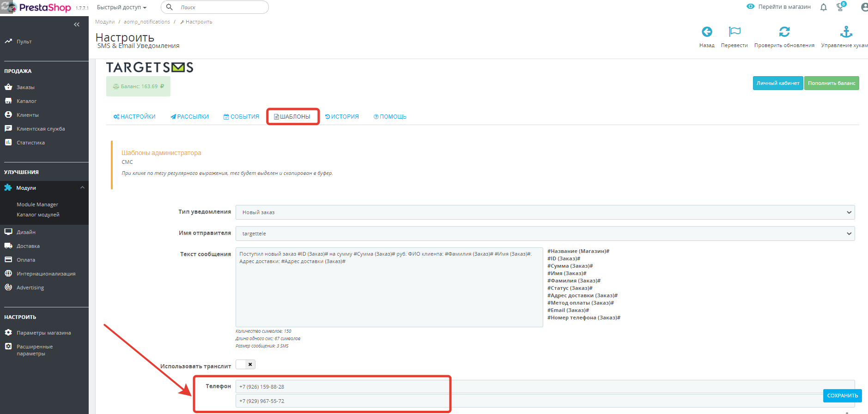Open the Тип уведомления dropdown

[545, 212]
